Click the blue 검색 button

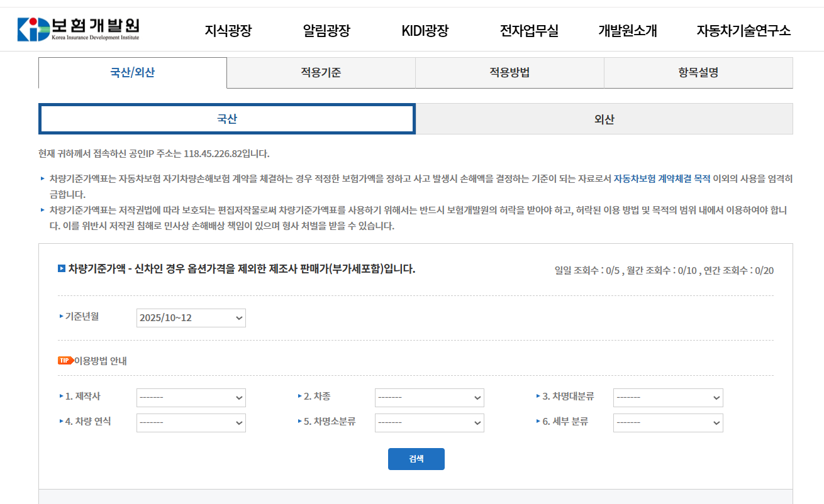click(x=416, y=459)
